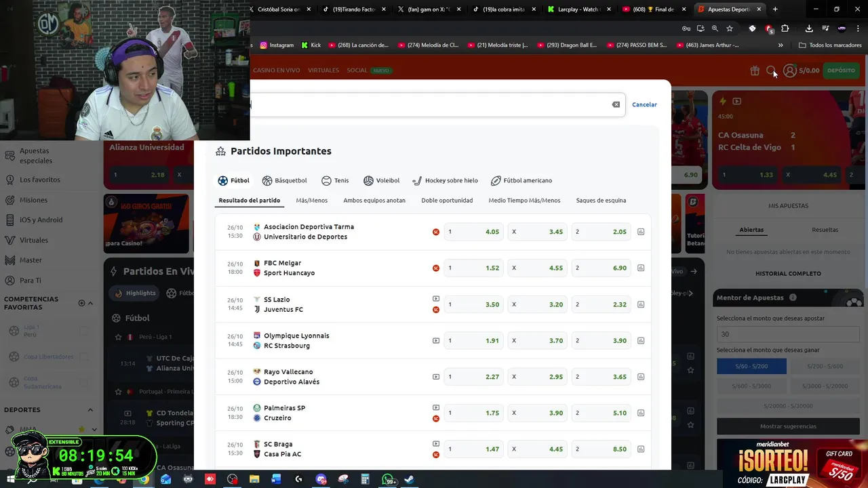The width and height of the screenshot is (868, 488).
Task: Select the Voleibol sport tab
Action: [x=381, y=180]
